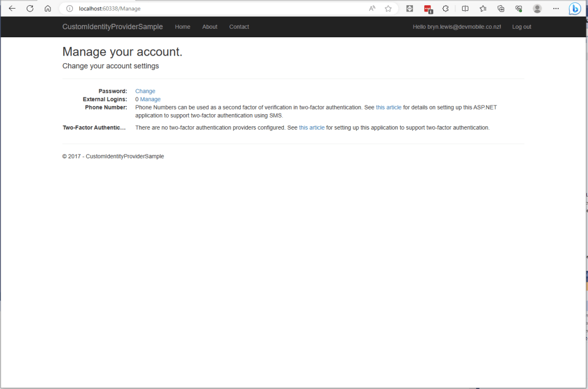View site information icon in address bar
The height and width of the screenshot is (389, 588).
click(69, 9)
